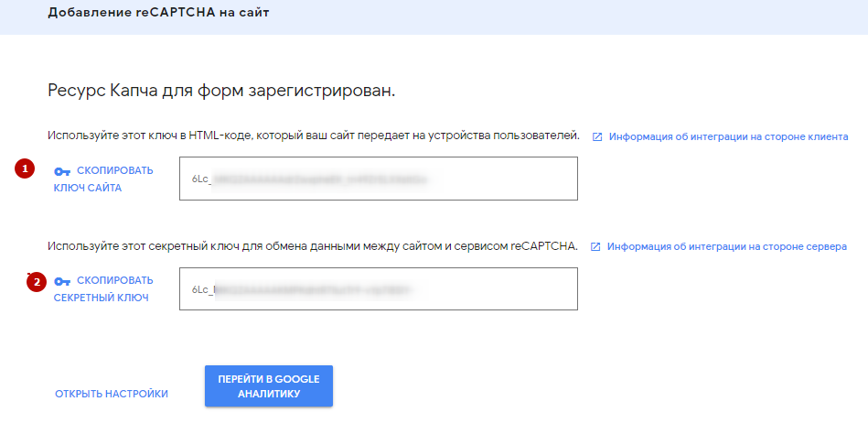Click the heading Ресурс Капча для форм зарегистрирован
The height and width of the screenshot is (434, 868).
[221, 91]
